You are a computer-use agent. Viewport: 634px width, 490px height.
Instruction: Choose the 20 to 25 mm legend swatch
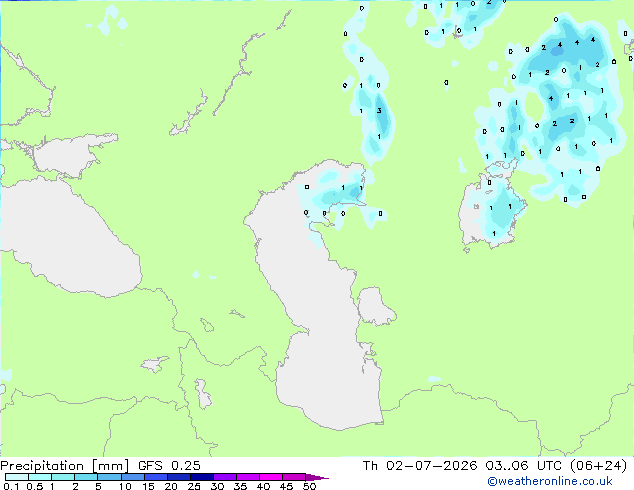[x=179, y=477]
